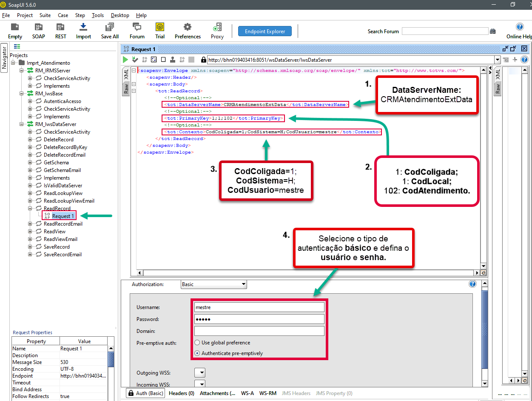Click the create empty square icon
This screenshot has height=401, width=532.
(163, 60)
